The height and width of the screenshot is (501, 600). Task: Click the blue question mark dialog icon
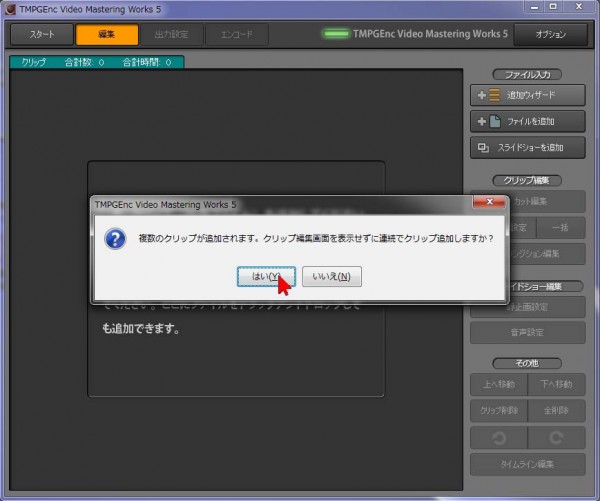point(116,241)
